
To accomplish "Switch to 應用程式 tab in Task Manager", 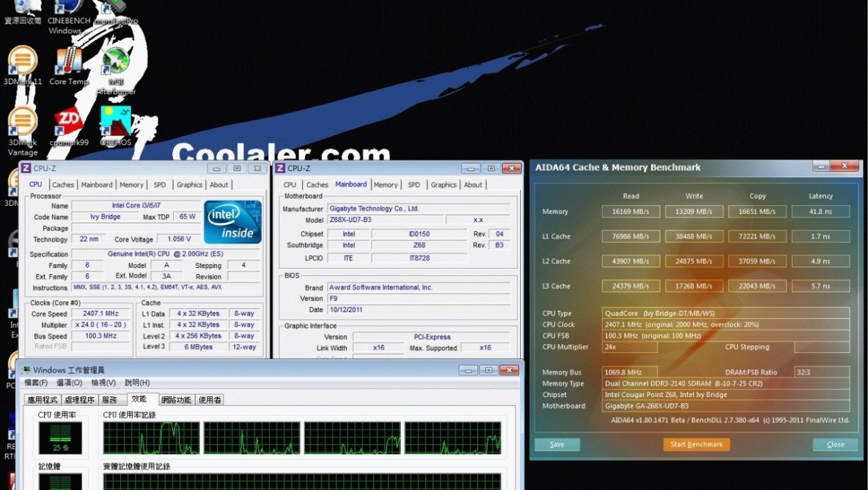I will [42, 400].
